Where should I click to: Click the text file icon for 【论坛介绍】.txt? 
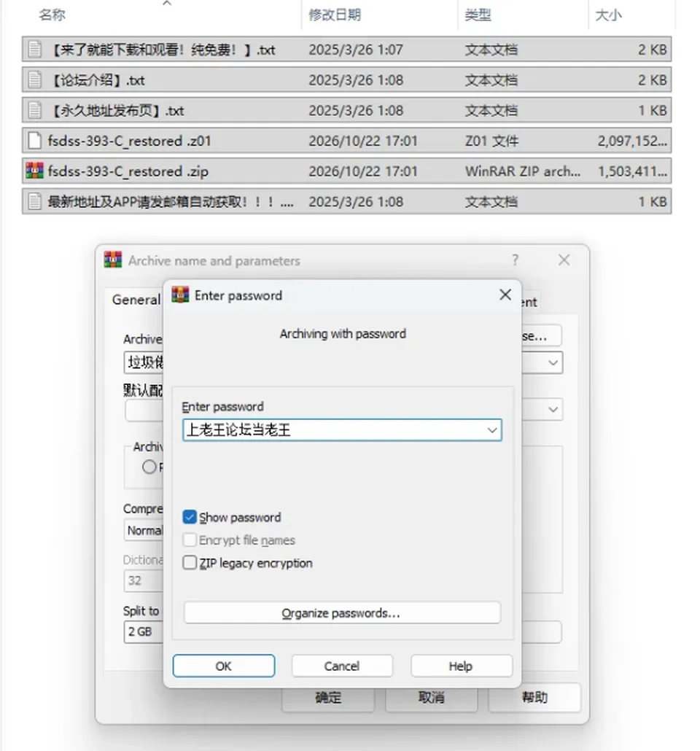click(x=34, y=80)
